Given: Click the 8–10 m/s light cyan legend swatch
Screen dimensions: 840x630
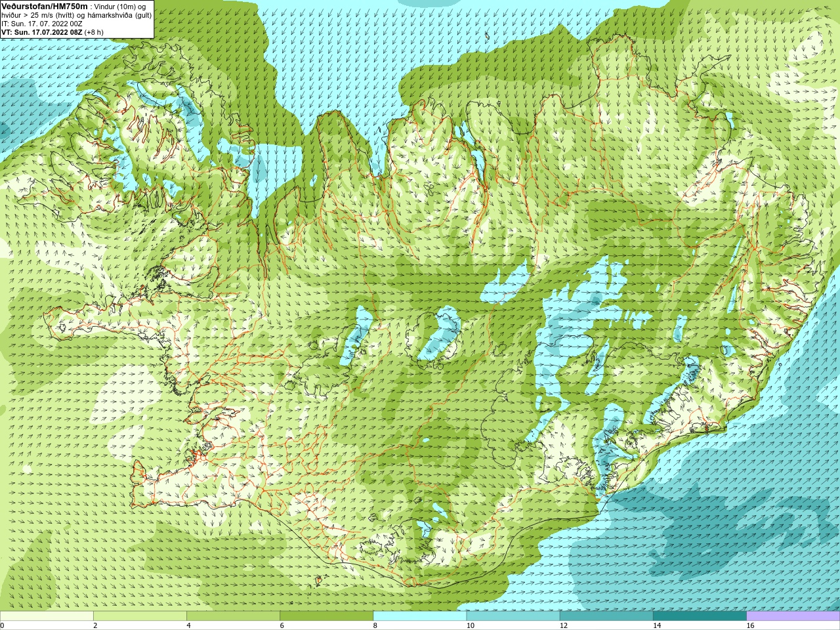Looking at the screenshot, I should (420, 616).
